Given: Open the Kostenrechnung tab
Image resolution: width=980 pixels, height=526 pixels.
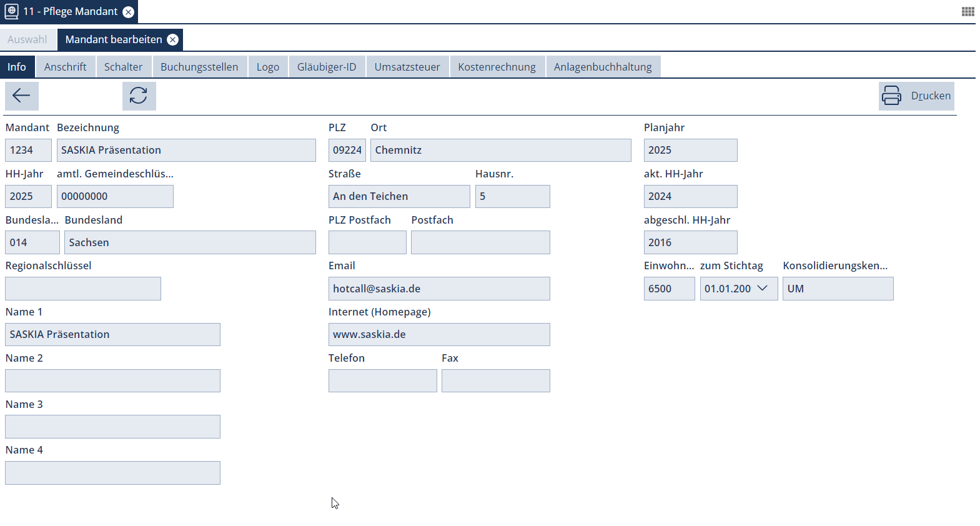Looking at the screenshot, I should [x=497, y=67].
